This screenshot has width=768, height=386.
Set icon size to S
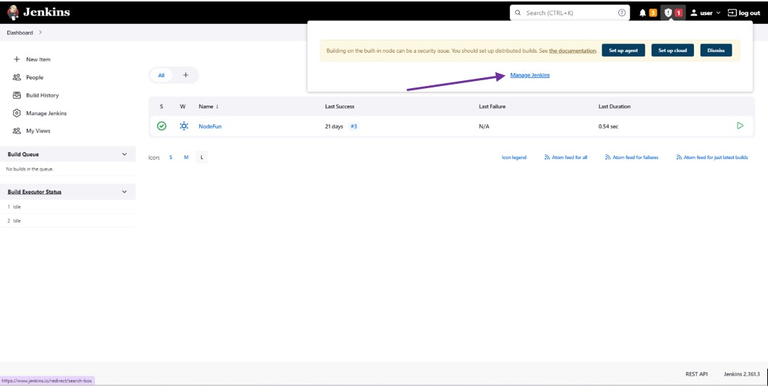pyautogui.click(x=170, y=157)
